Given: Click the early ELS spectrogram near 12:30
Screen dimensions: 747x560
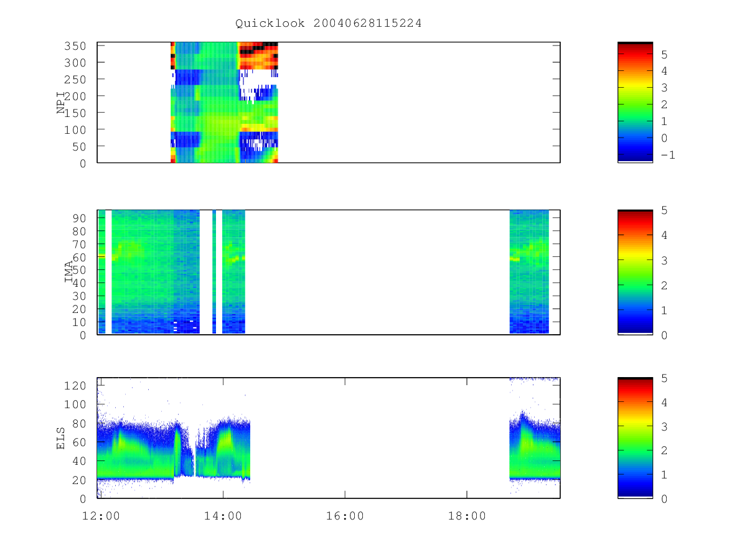Looking at the screenshot, I should tap(136, 451).
